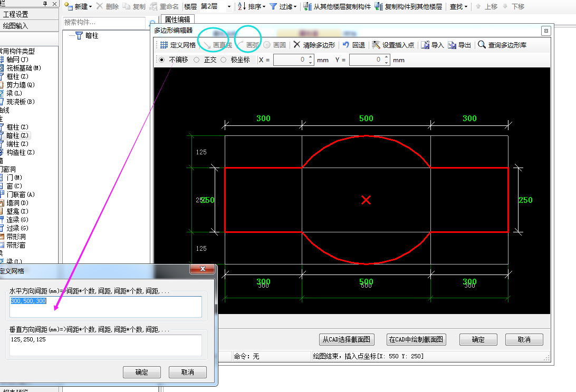Select 壁龛(I) in the list
Viewport: 576px width, 392px height.
pos(17,211)
